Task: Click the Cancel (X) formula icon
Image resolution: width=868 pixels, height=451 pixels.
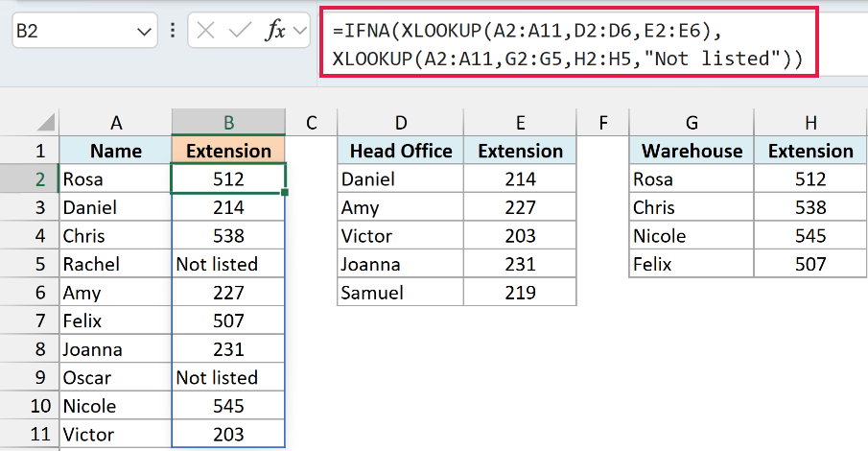Action: [x=205, y=31]
